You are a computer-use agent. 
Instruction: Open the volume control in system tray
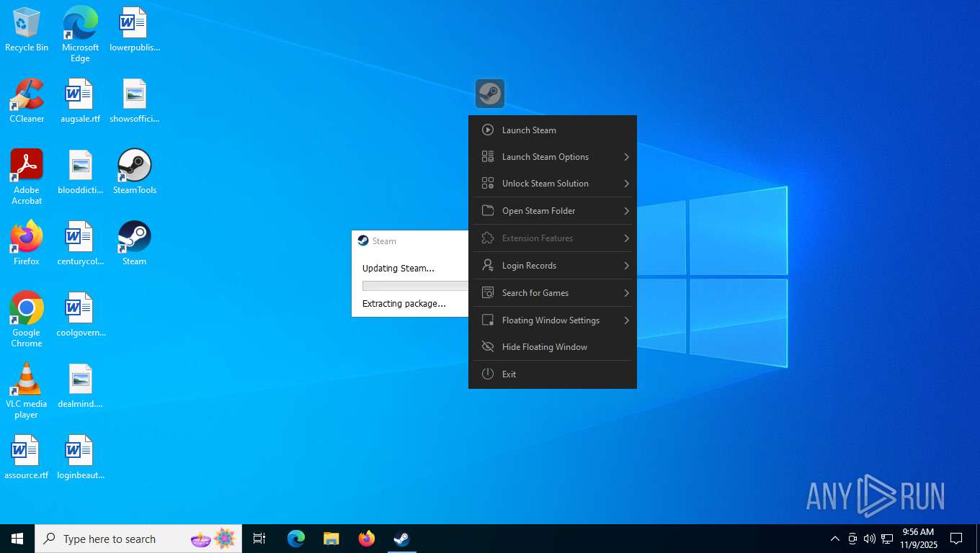(870, 539)
